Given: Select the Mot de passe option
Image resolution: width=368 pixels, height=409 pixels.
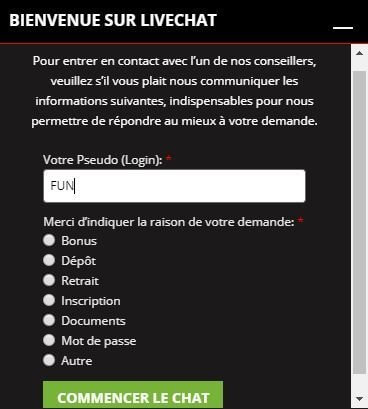Looking at the screenshot, I should tap(49, 340).
